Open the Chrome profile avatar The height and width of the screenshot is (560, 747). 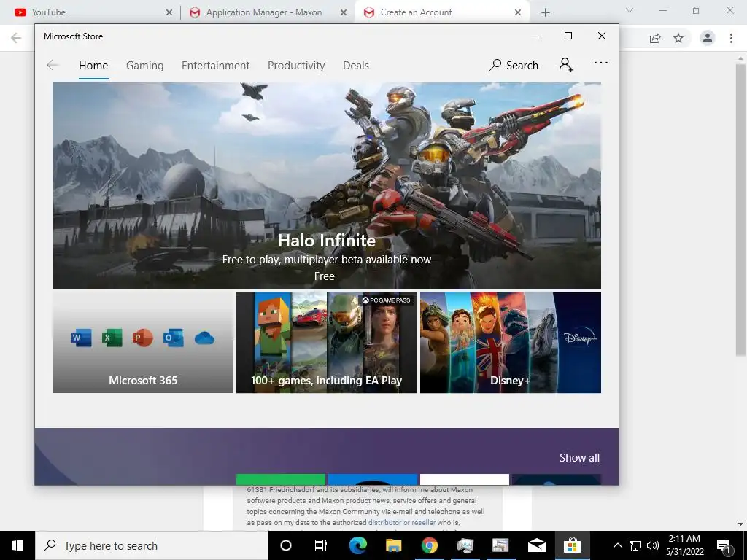click(708, 38)
